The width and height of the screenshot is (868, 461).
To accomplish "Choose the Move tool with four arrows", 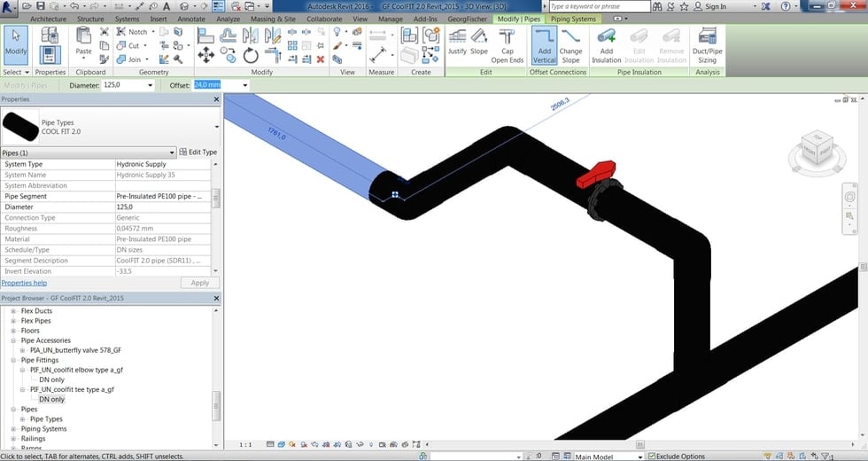I will (x=205, y=55).
